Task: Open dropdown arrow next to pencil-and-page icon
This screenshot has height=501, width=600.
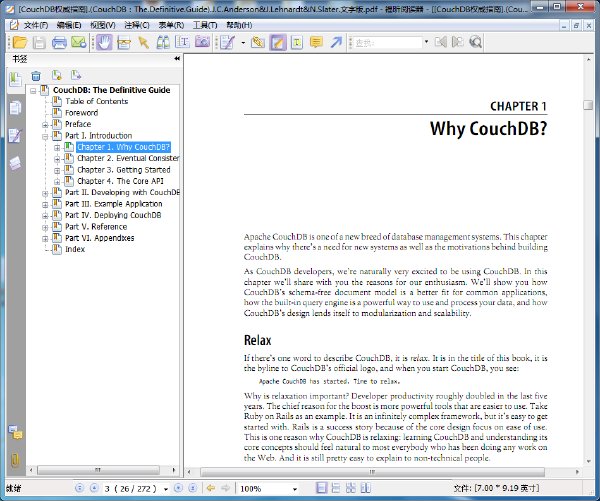Action: [243, 42]
